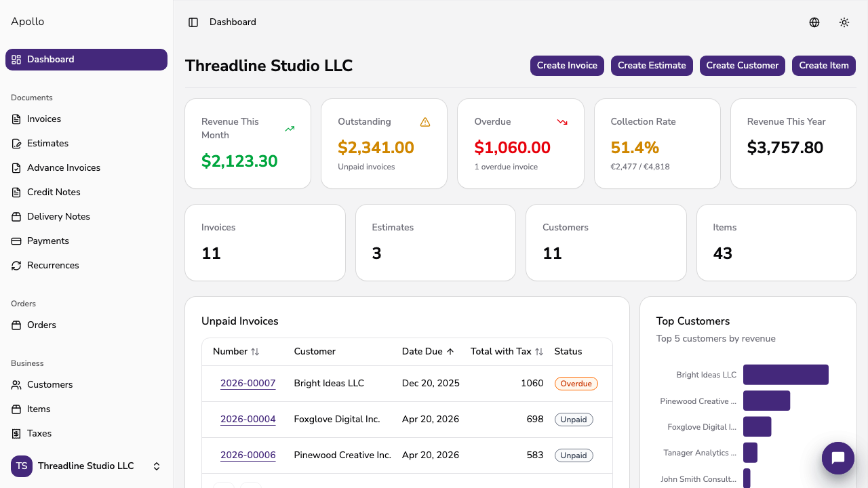Click the Create Customer button
868x488 pixels.
tap(742, 66)
